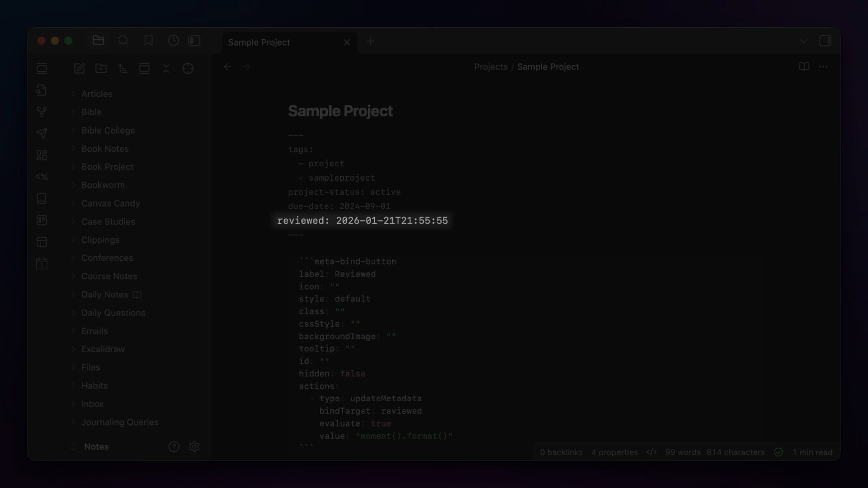This screenshot has height=488, width=868.
Task: Open the tab list dropdown chevron
Action: (x=803, y=41)
